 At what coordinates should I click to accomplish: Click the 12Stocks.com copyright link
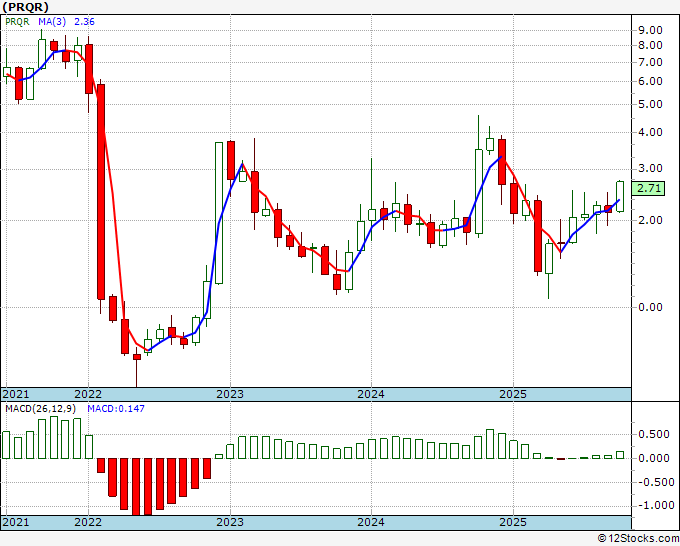[638, 539]
